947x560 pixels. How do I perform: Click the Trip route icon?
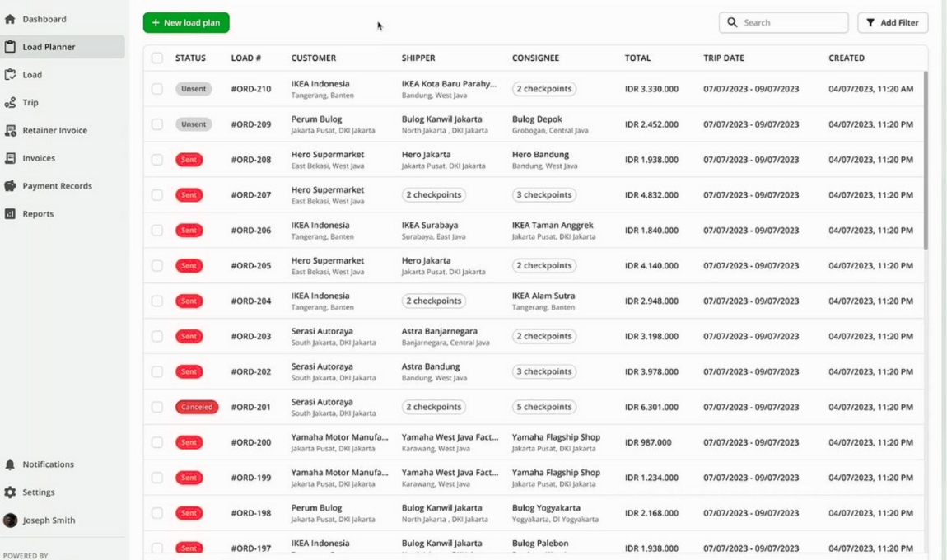(11, 103)
